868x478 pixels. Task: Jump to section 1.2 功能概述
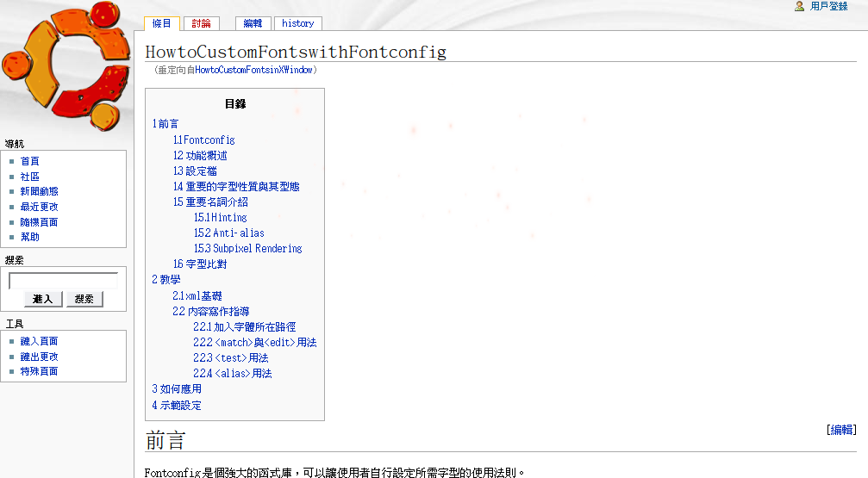pos(200,156)
